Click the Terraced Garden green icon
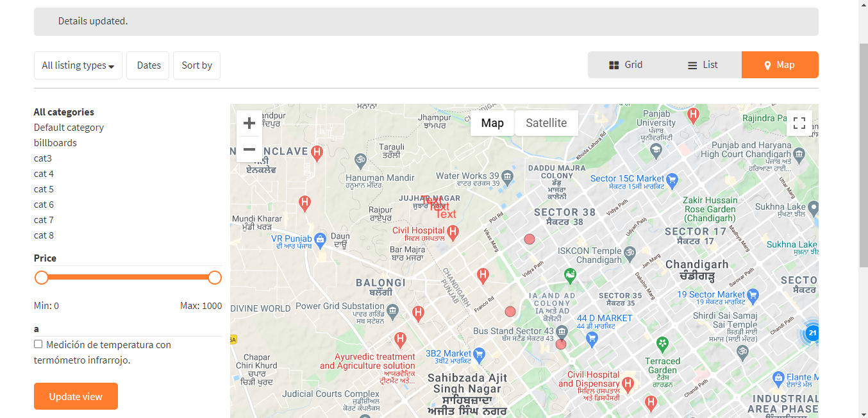This screenshot has width=868, height=418. [x=662, y=343]
